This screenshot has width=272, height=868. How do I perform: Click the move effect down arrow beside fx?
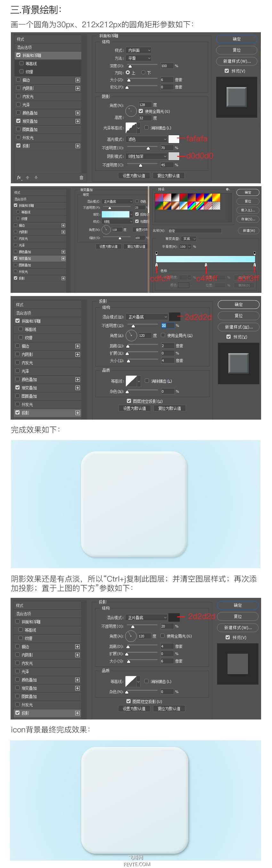[36, 178]
